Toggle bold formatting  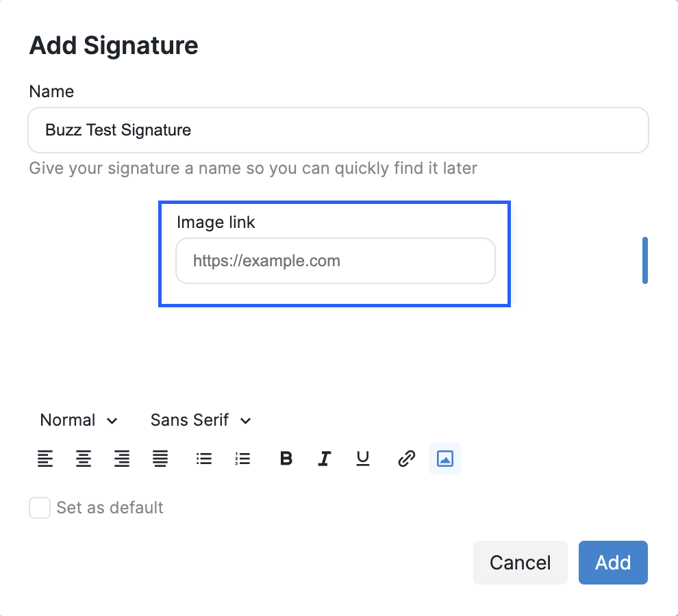click(x=286, y=459)
